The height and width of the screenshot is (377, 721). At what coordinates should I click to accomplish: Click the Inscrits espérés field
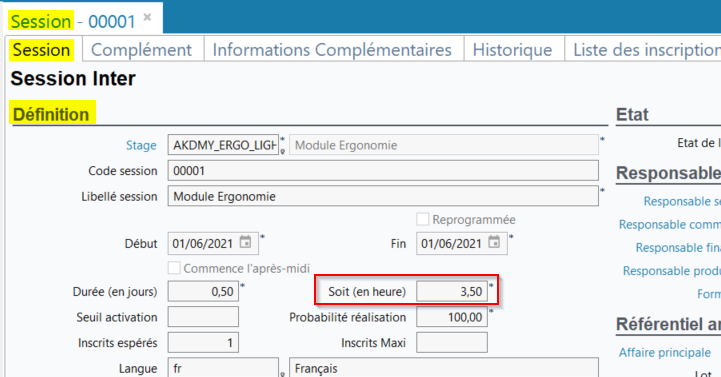click(x=203, y=343)
